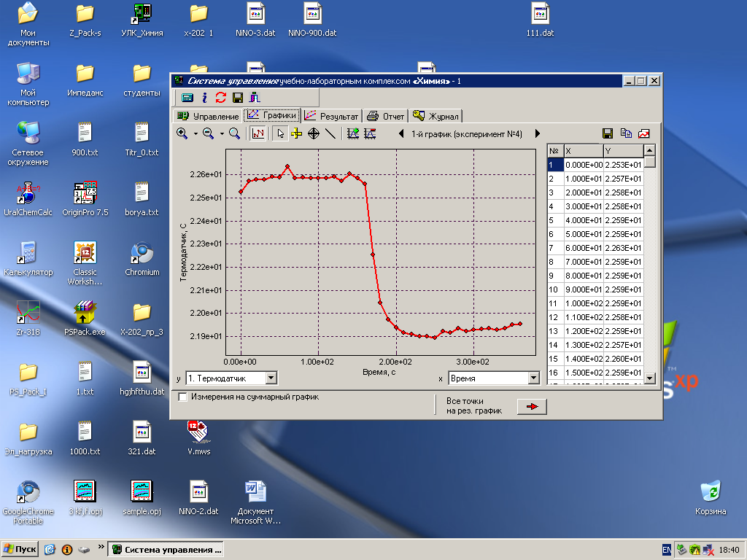
Task: Select the UralChemCalc desktop icon
Action: [28, 198]
